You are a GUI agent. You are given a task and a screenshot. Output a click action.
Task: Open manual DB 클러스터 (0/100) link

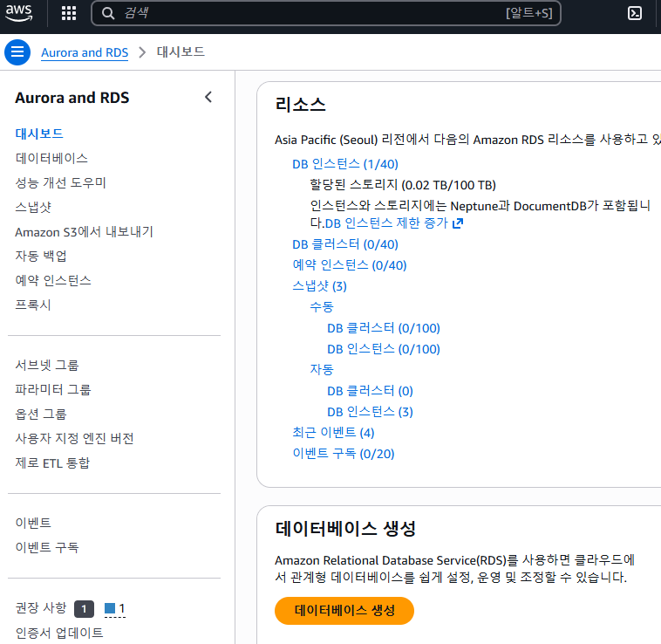pos(384,328)
